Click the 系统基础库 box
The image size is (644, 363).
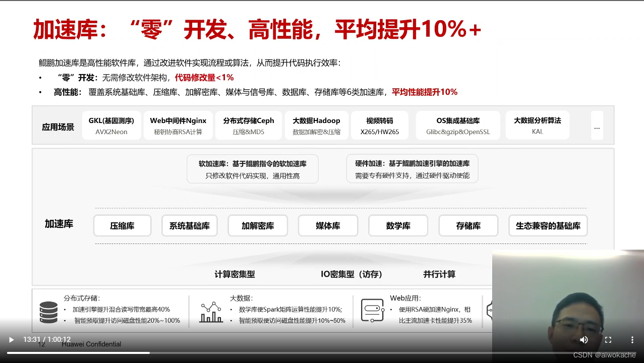pos(190,226)
